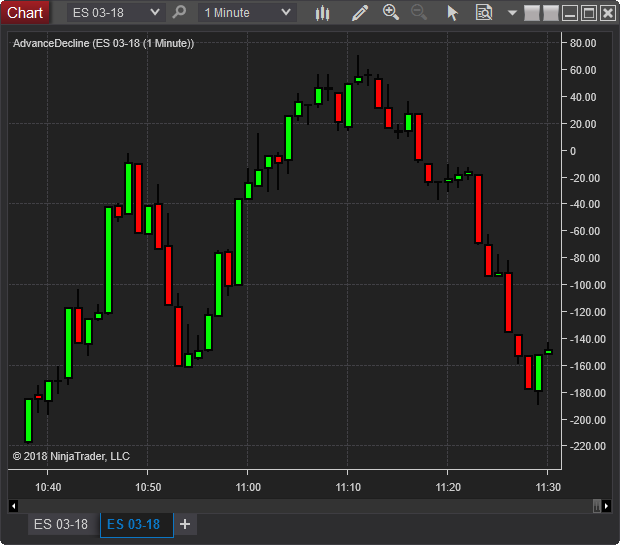This screenshot has height=545, width=620.
Task: Open the ES 03-18 instrument dropdown
Action: tap(116, 13)
